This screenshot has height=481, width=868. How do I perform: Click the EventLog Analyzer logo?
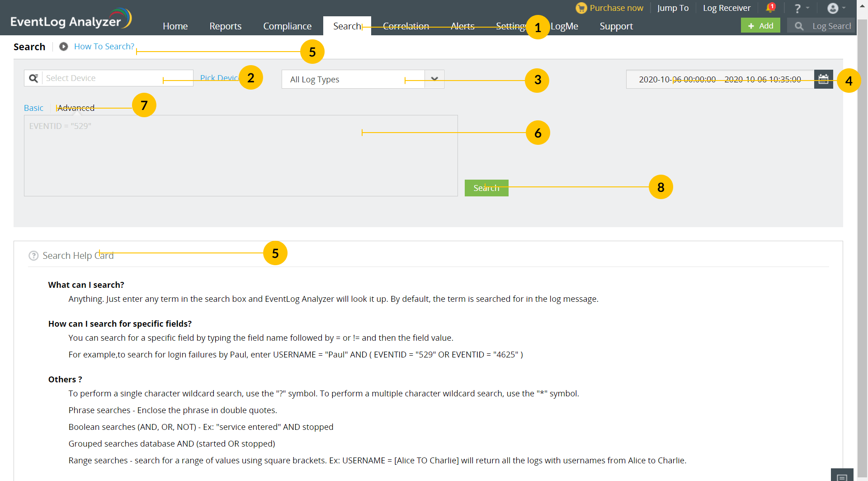pos(71,19)
